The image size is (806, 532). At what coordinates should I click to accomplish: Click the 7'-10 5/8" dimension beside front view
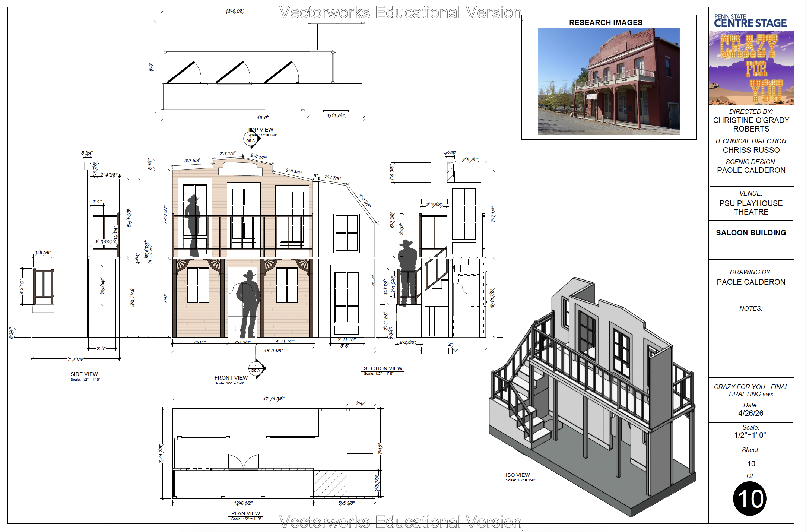point(165,215)
